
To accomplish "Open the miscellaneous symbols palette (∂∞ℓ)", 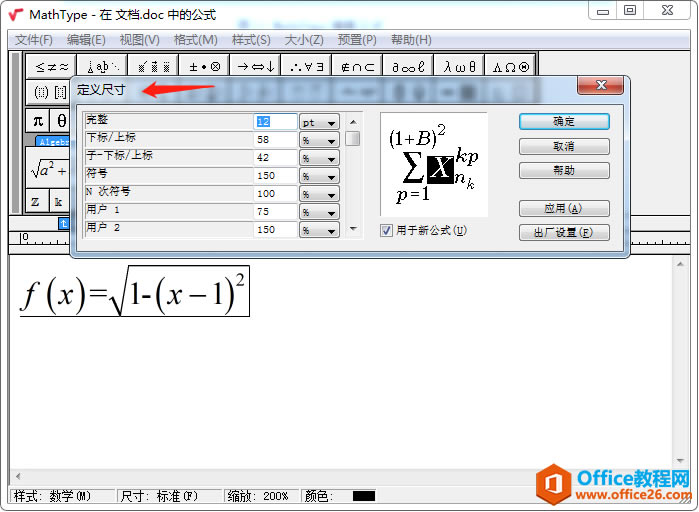I will (408, 66).
